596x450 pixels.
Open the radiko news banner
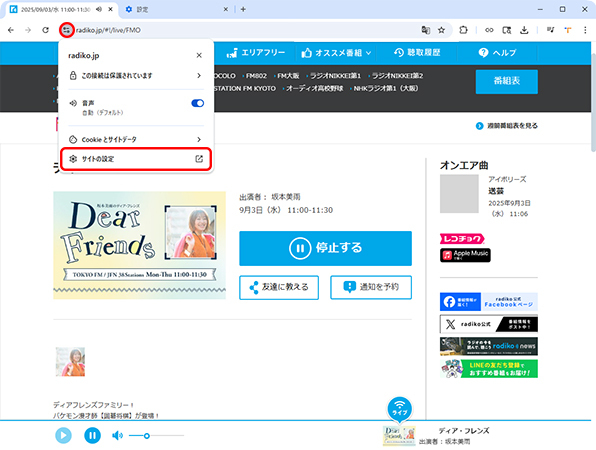click(x=489, y=346)
